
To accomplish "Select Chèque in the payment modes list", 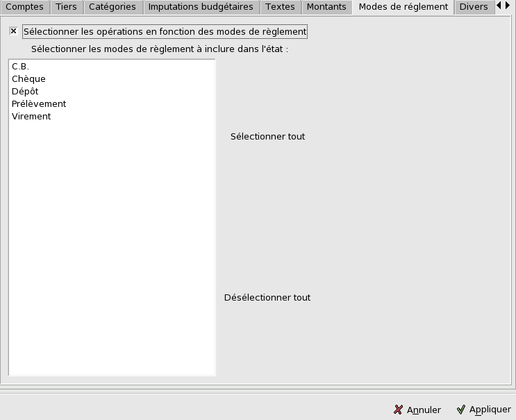I will click(x=112, y=79).
